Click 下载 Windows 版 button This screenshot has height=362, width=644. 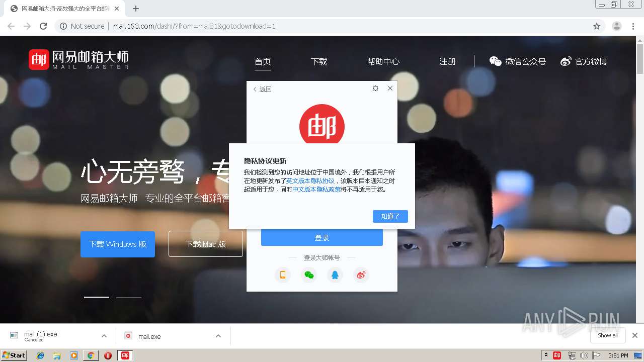pyautogui.click(x=118, y=244)
